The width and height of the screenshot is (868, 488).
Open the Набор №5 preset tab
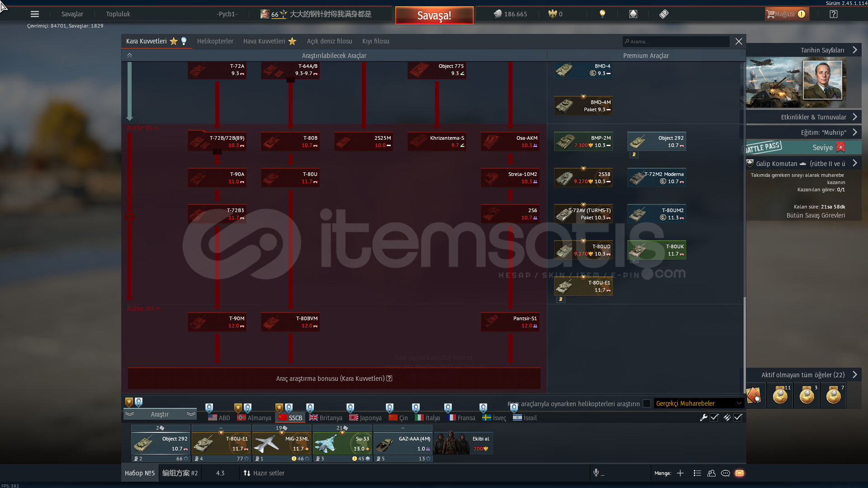point(140,473)
